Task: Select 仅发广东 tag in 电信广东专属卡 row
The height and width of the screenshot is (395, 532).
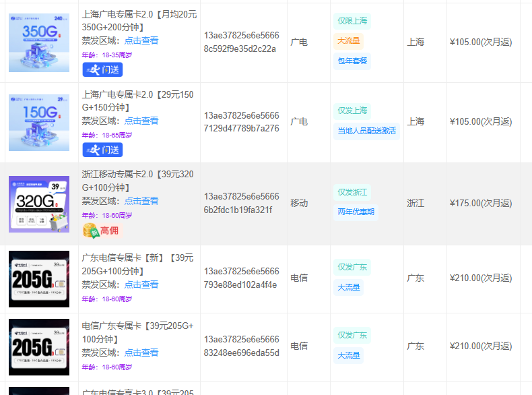Action: pos(352,335)
